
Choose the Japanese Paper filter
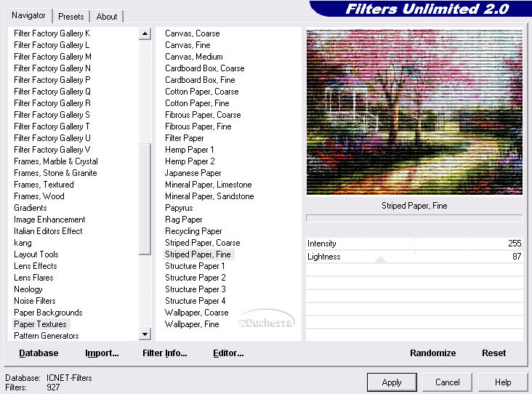coord(193,173)
